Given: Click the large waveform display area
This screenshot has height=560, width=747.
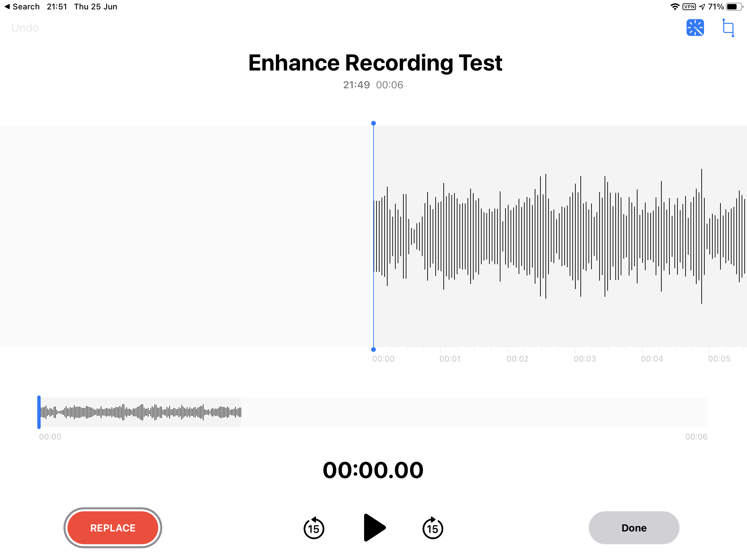Looking at the screenshot, I should coord(373,236).
